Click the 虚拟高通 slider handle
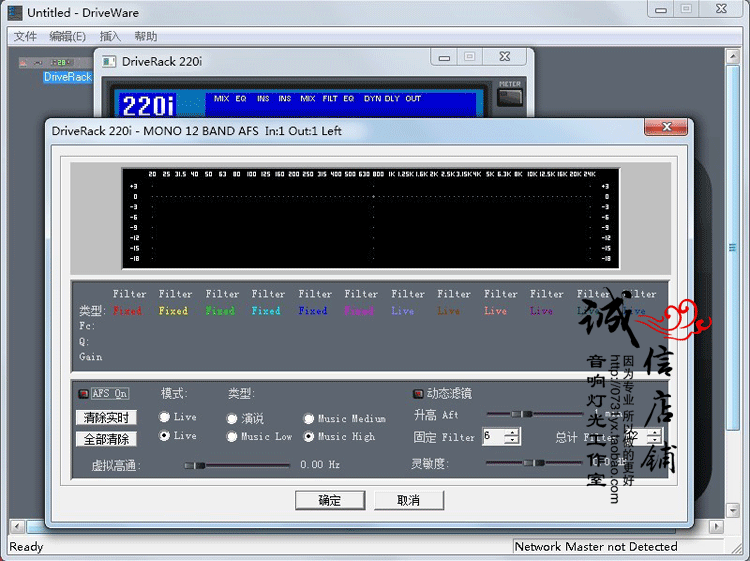Viewport: 750px width, 561px height. (x=195, y=465)
